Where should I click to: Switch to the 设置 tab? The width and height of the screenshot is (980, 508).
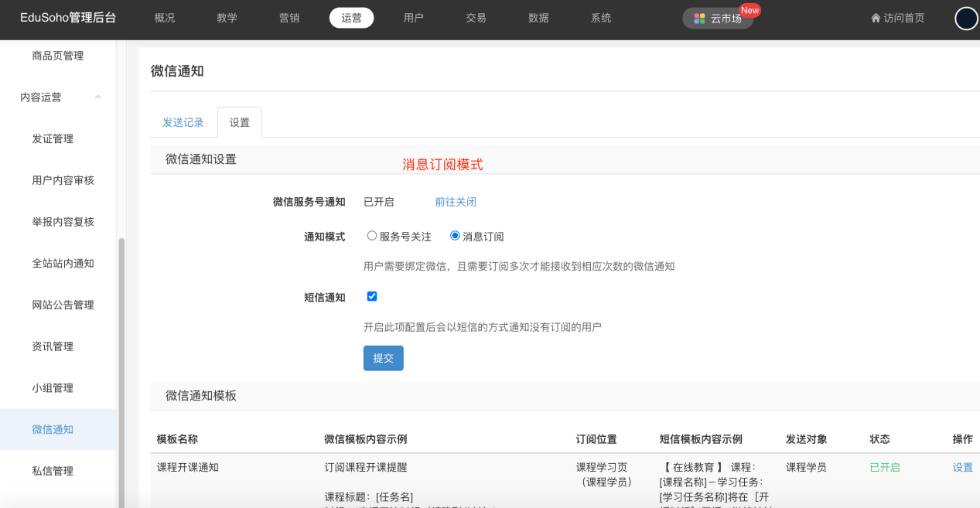click(240, 122)
